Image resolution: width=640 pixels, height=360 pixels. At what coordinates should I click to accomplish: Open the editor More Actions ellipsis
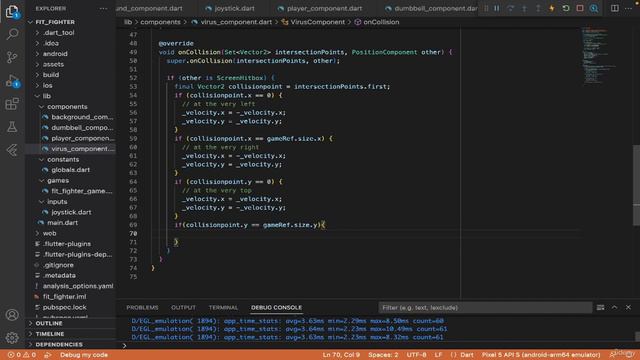tap(628, 8)
